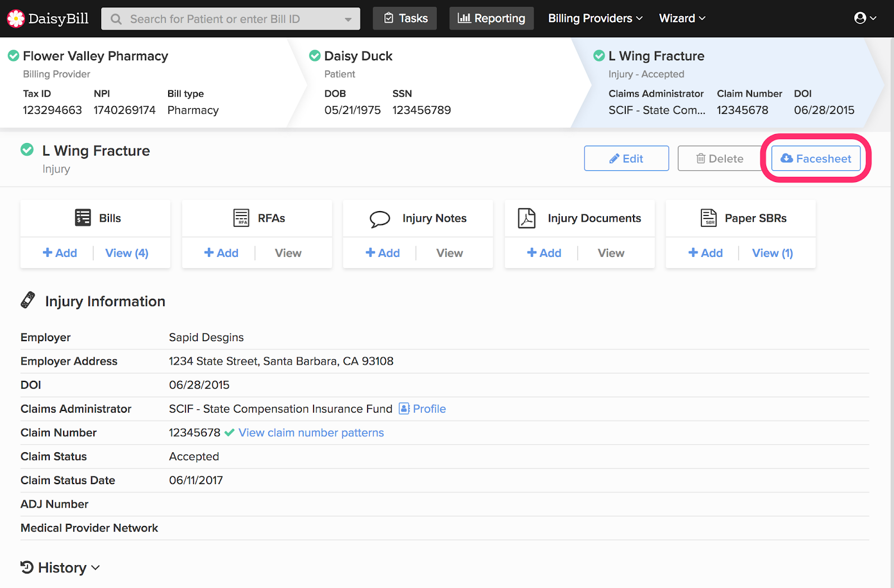Click the cloud download icon in Facesheet
Screen dimensions: 894x588
[x=787, y=159]
